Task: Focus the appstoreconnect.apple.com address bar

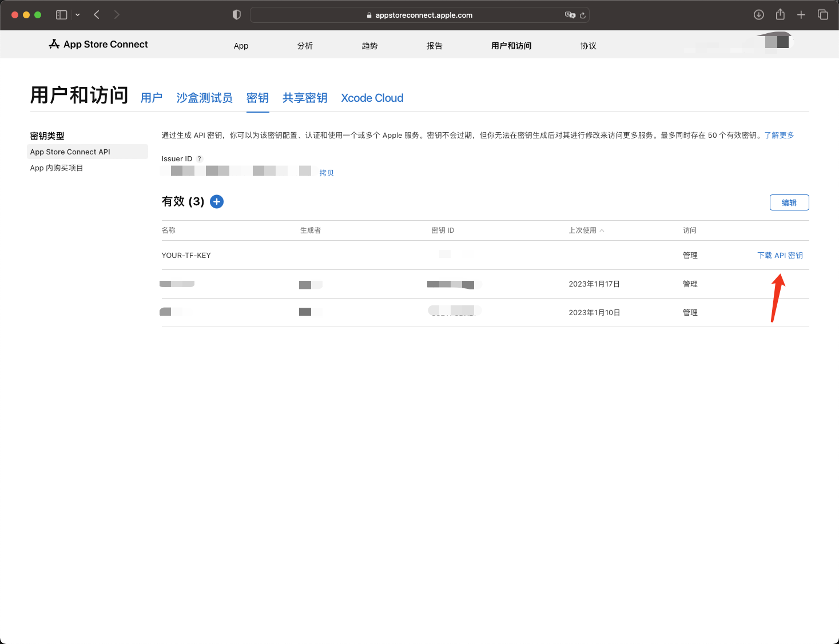Action: pyautogui.click(x=419, y=15)
